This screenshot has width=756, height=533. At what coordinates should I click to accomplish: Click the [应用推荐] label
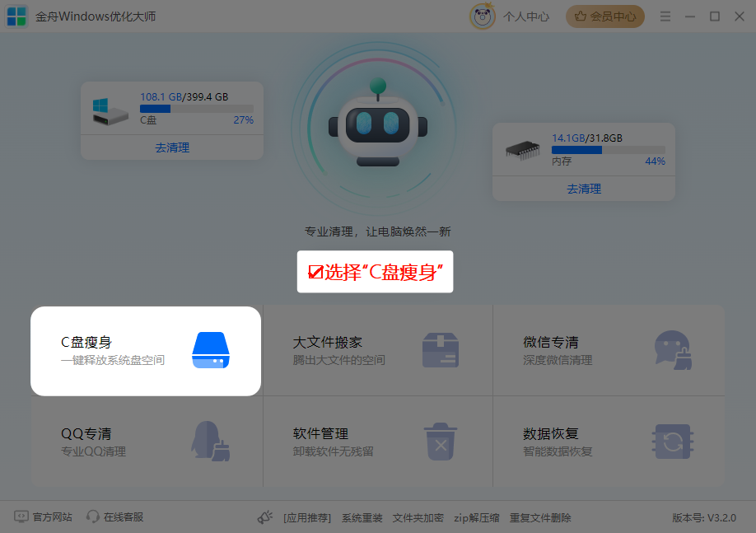[307, 518]
